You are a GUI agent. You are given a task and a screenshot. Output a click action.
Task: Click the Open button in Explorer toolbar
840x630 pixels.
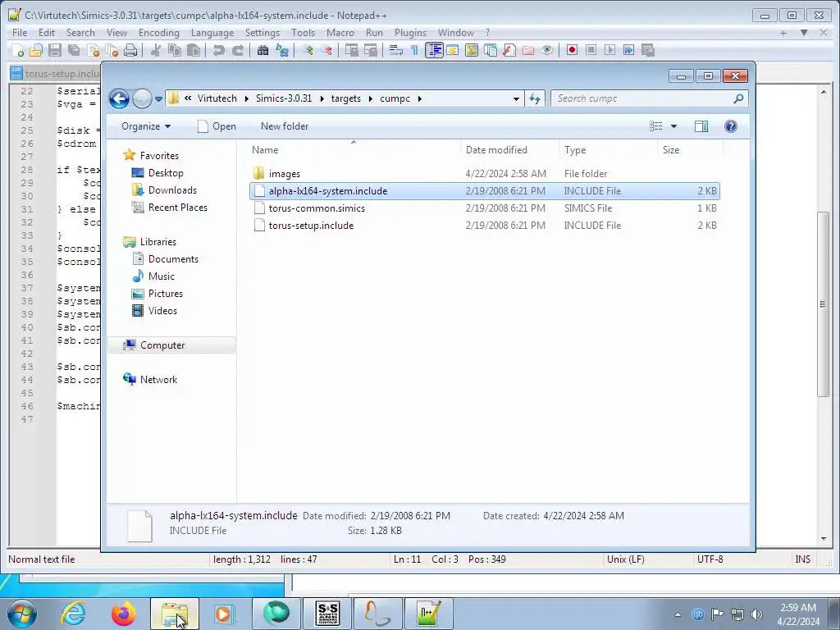pos(217,126)
